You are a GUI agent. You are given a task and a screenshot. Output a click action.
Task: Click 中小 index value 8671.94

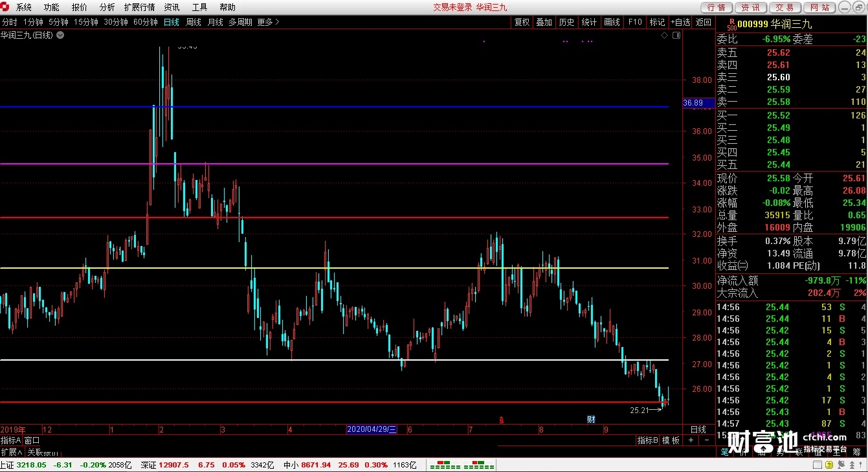point(316,465)
